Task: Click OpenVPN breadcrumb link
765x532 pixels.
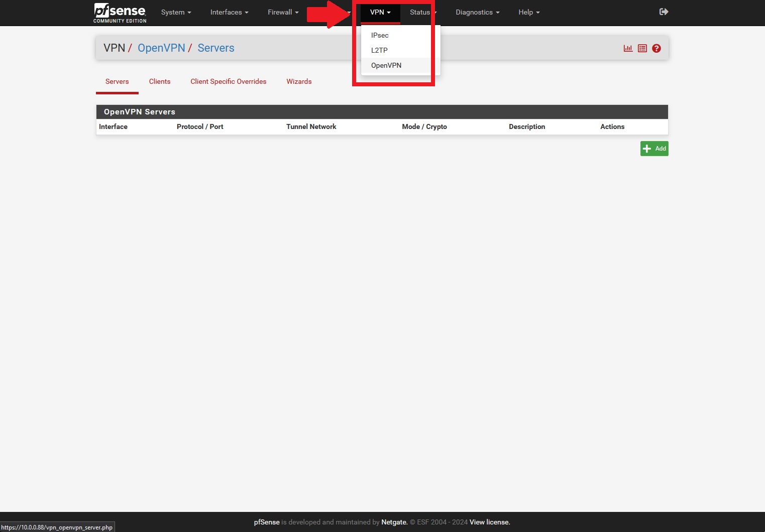Action: (x=161, y=48)
